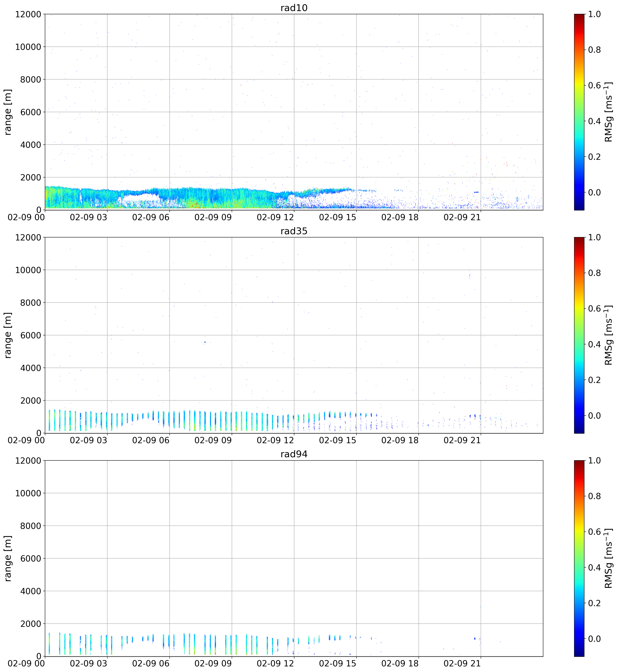
Task: Click the rad35 colorbar gradient
Action: 579,335
